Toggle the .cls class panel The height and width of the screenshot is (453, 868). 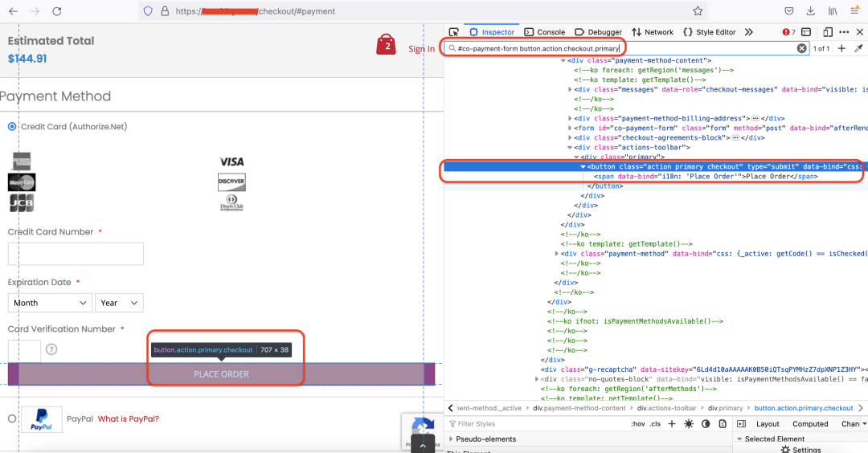657,424
